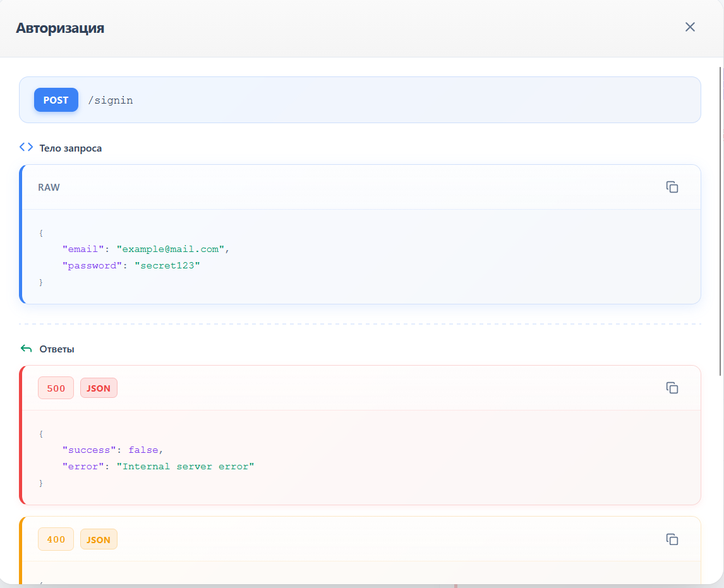Copy the RAW request body

[672, 187]
